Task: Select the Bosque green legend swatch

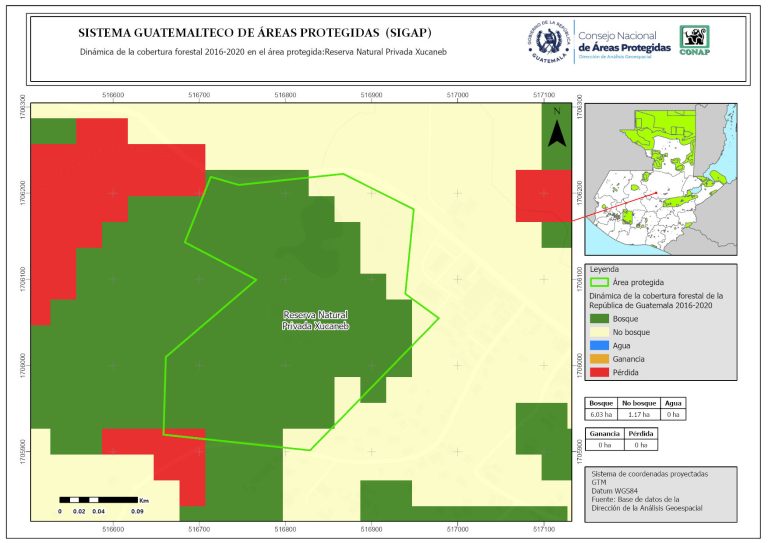Action: point(600,318)
